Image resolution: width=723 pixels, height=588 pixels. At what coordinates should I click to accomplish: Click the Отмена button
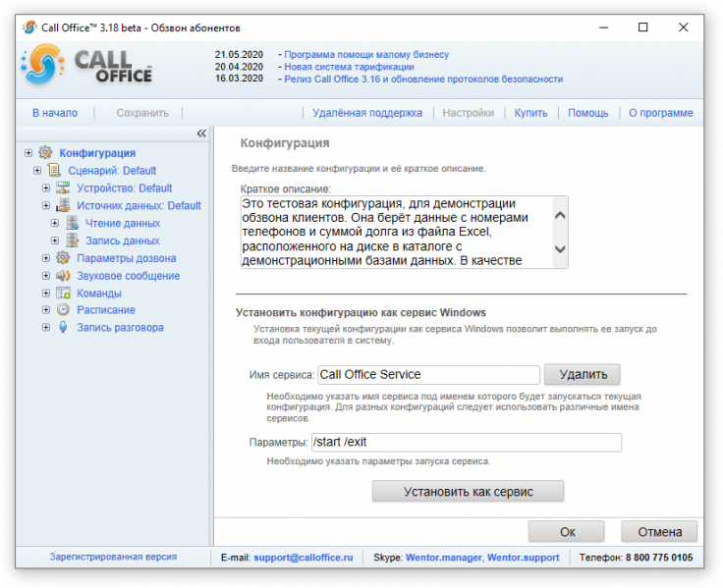tap(659, 532)
